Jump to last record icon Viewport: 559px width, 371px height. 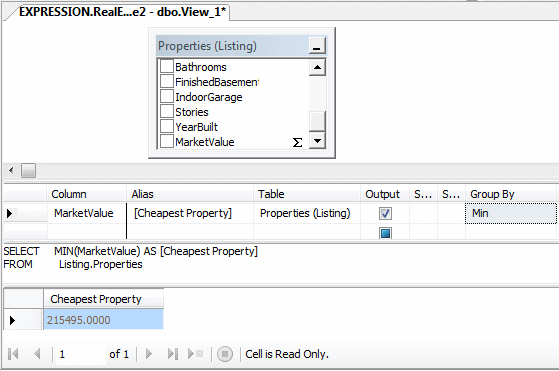point(173,354)
